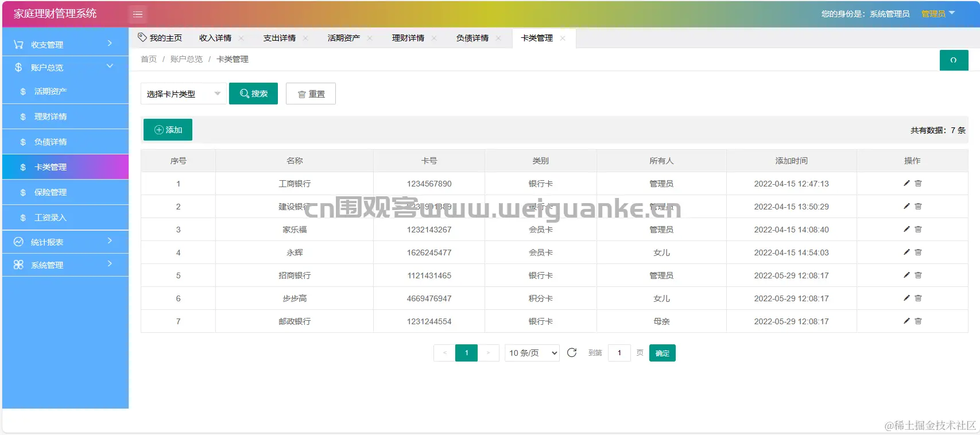980x435 pixels.
Task: Open 保险管理 in the sidebar
Action: tap(65, 192)
